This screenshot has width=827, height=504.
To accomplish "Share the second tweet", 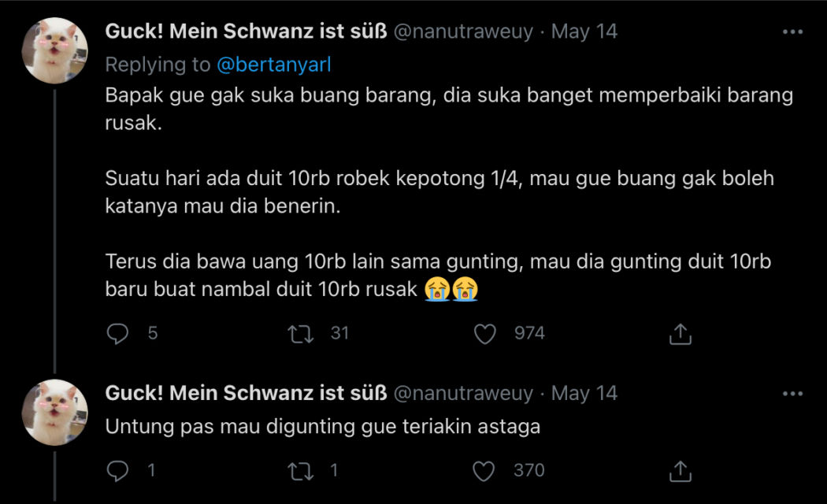I will tap(679, 471).
